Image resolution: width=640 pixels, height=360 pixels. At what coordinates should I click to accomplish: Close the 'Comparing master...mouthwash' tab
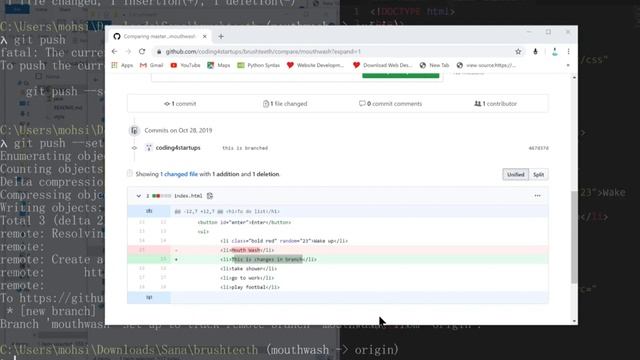204,36
